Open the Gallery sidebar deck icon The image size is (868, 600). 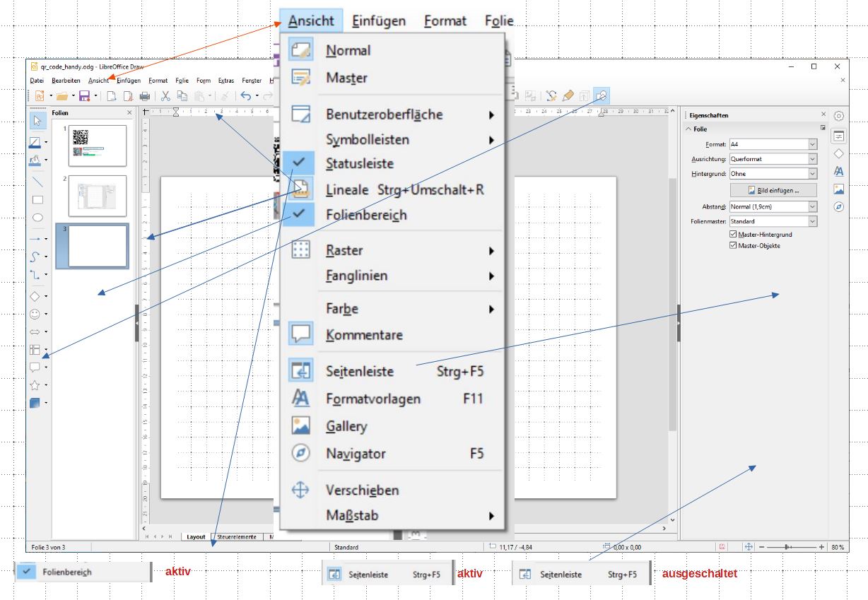click(x=838, y=189)
